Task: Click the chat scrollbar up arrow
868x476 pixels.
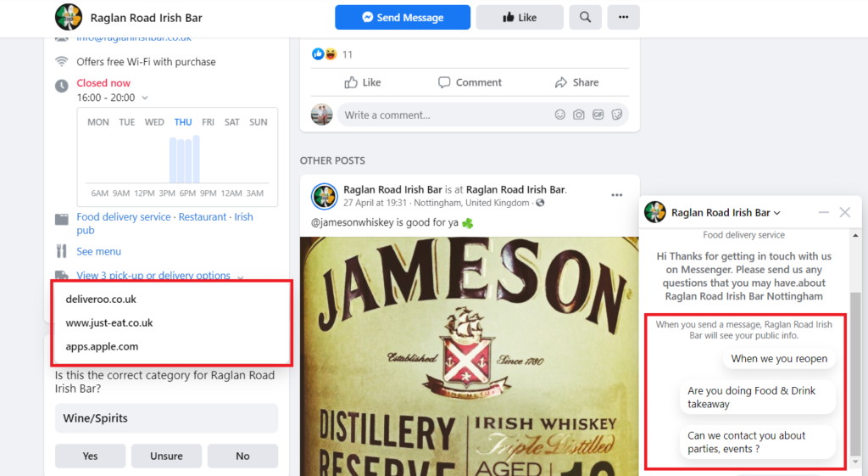Action: [x=856, y=236]
